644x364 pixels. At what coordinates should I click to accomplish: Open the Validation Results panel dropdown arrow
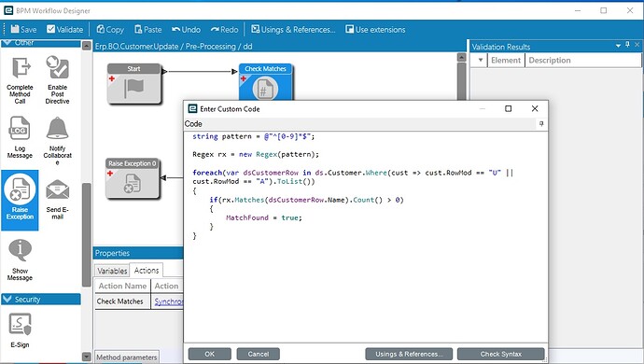point(618,46)
